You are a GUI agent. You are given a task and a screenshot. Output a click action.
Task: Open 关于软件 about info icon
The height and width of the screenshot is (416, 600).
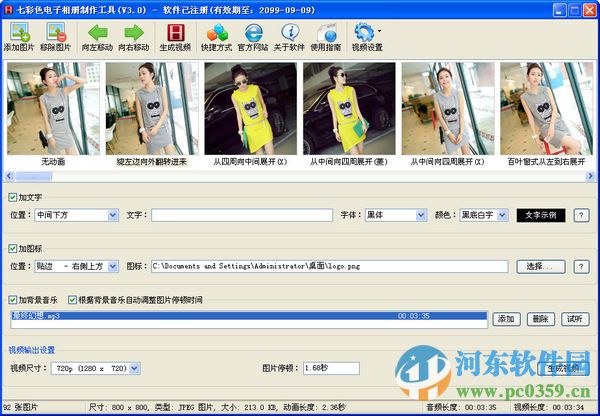coord(289,37)
